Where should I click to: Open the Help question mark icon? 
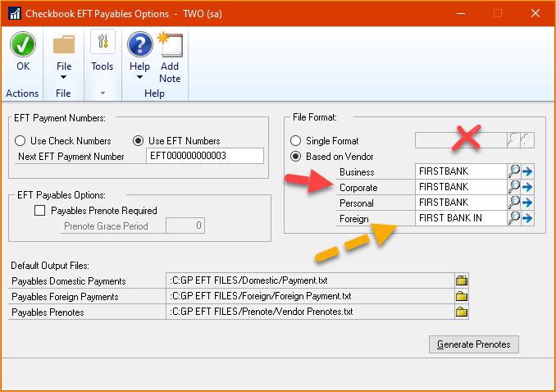tap(139, 44)
